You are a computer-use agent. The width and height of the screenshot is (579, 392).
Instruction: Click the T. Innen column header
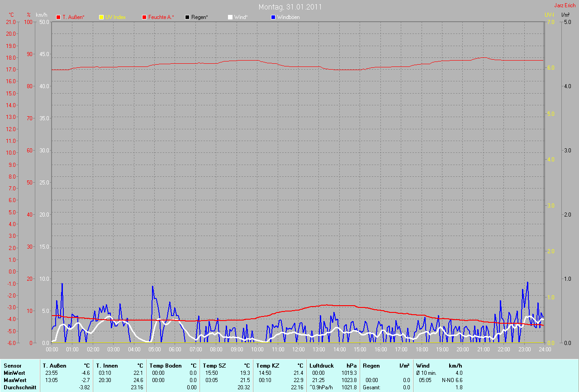pyautogui.click(x=107, y=366)
